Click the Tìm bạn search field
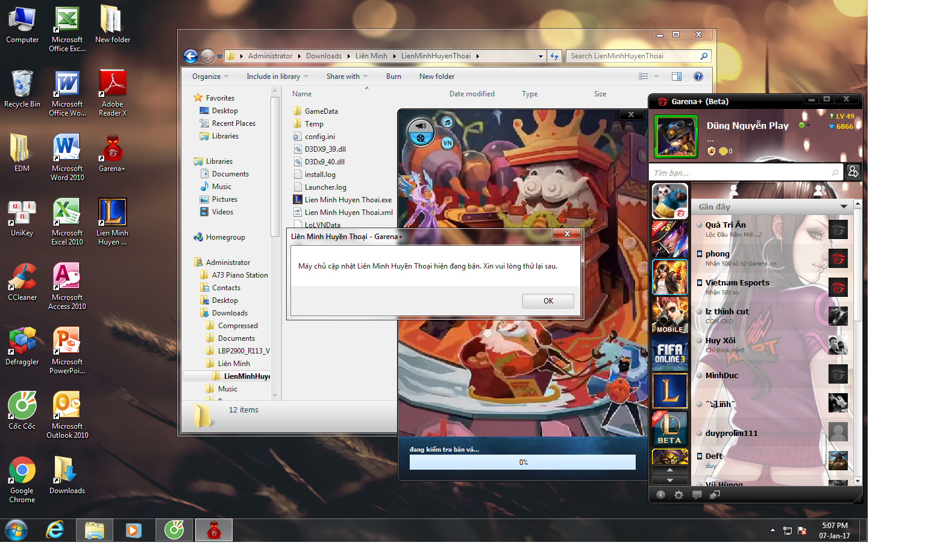This screenshot has height=560, width=940. [745, 173]
